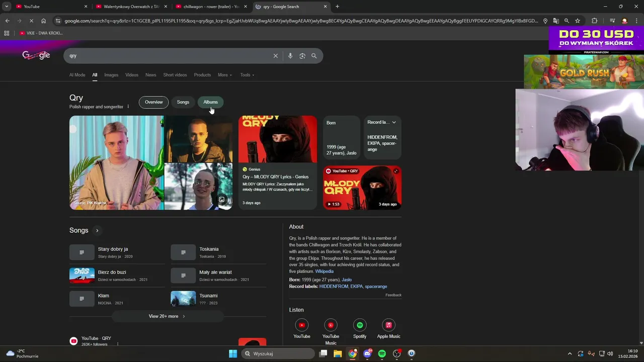Screen dimensions: 644x362
Task: Select Overview chip
Action: (154, 102)
